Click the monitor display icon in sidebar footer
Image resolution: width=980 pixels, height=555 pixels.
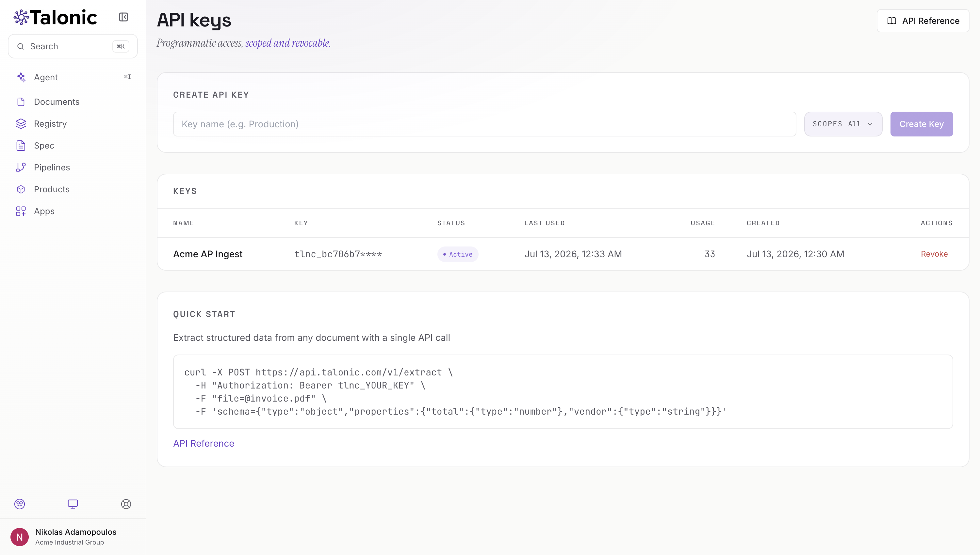tap(73, 504)
